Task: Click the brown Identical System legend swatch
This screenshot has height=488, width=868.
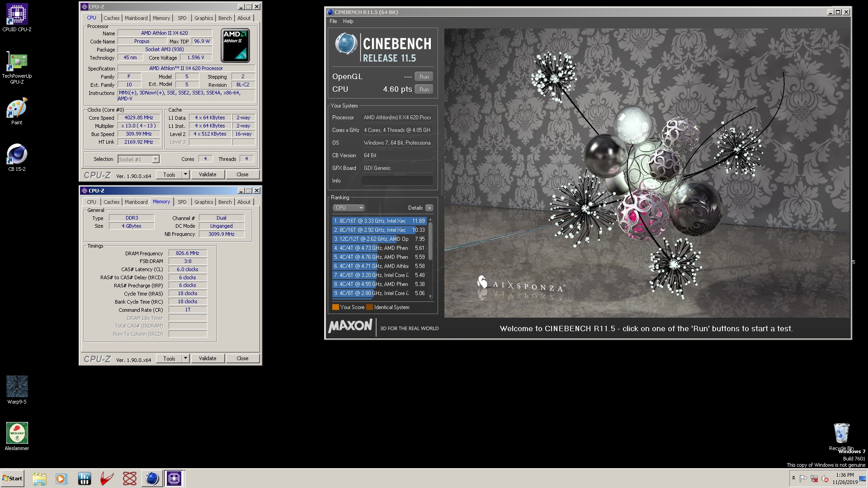Action: tap(370, 307)
